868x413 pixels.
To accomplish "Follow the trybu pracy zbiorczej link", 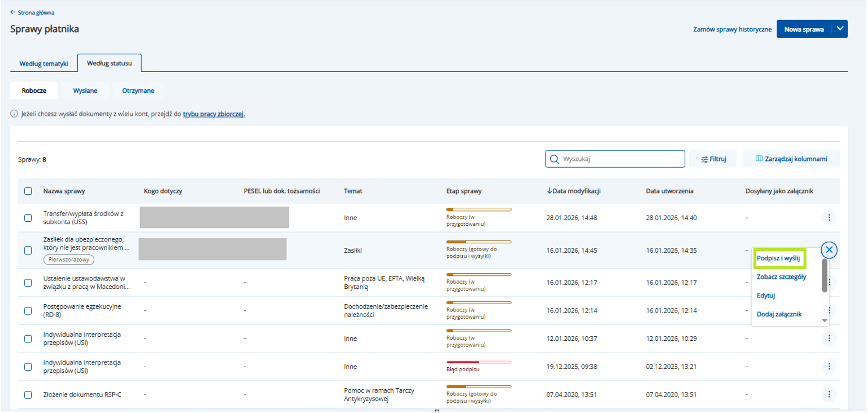I will click(x=214, y=114).
